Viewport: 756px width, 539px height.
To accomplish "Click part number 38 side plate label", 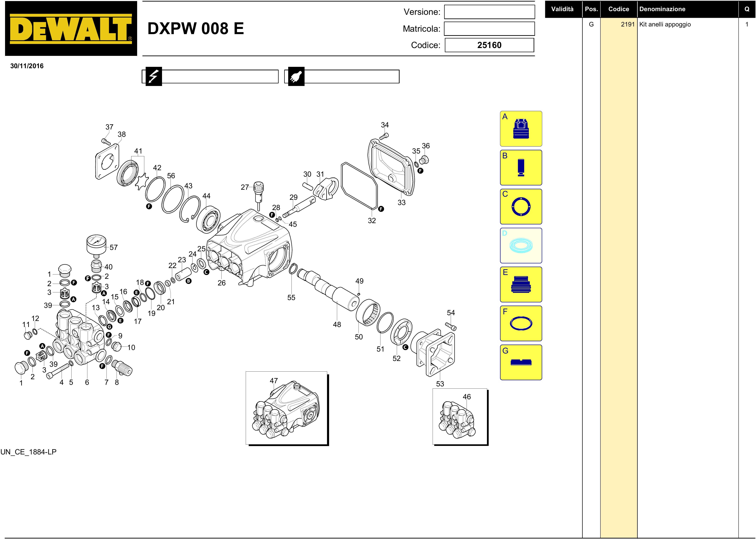I will tap(122, 134).
